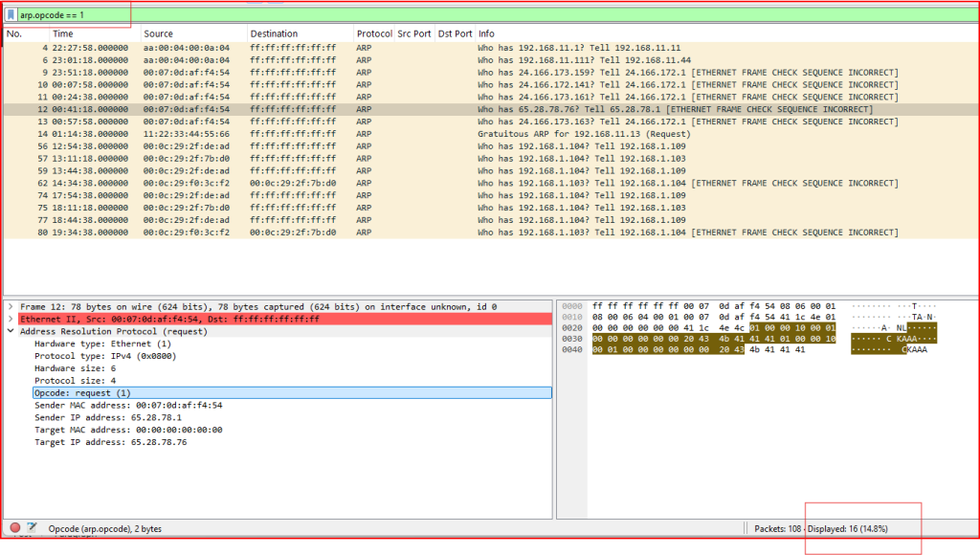Viewport: 980px width, 555px height.
Task: Select packet 80 at time 19:34:38
Action: (491, 233)
